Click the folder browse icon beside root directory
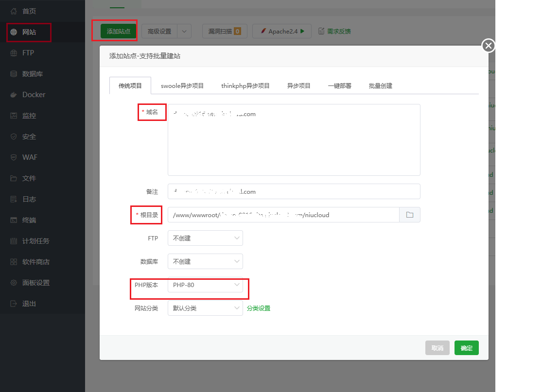Viewport: 560px width, 392px height. click(x=410, y=215)
